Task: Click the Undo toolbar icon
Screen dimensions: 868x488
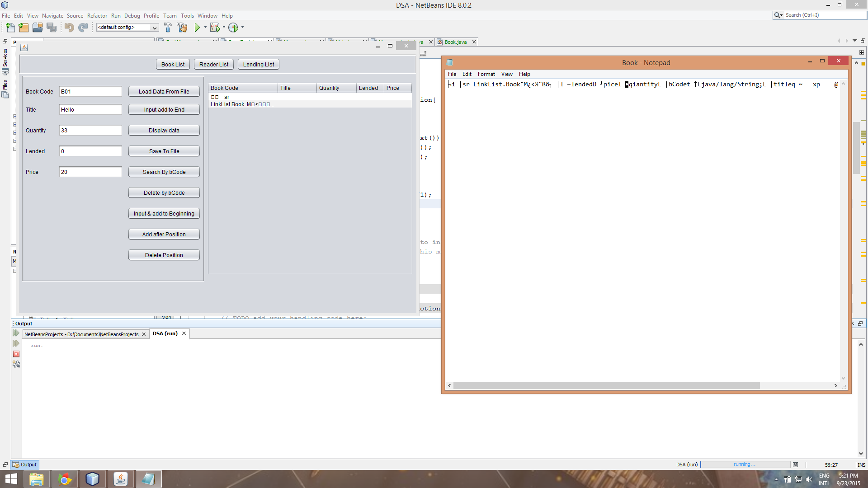Action: click(69, 28)
